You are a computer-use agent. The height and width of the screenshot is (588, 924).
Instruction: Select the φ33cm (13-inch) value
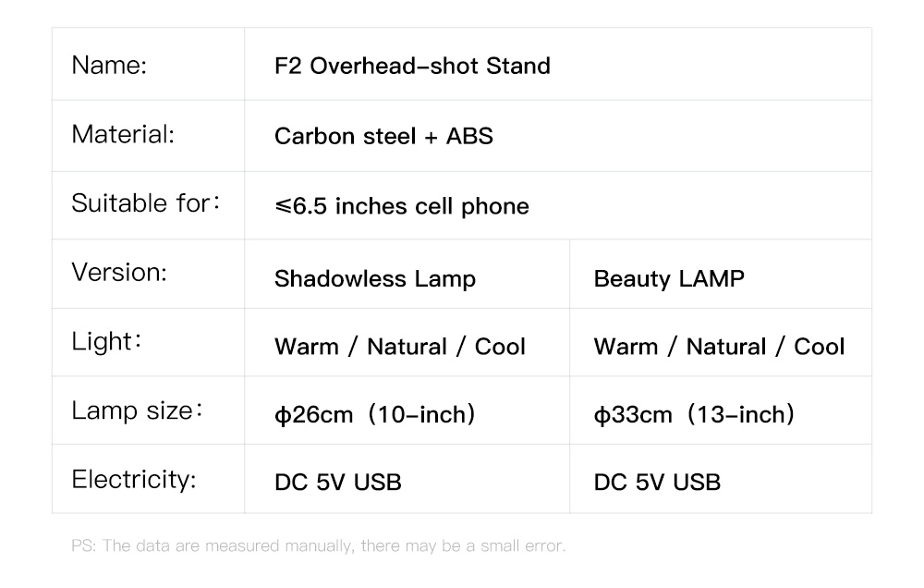click(x=694, y=414)
